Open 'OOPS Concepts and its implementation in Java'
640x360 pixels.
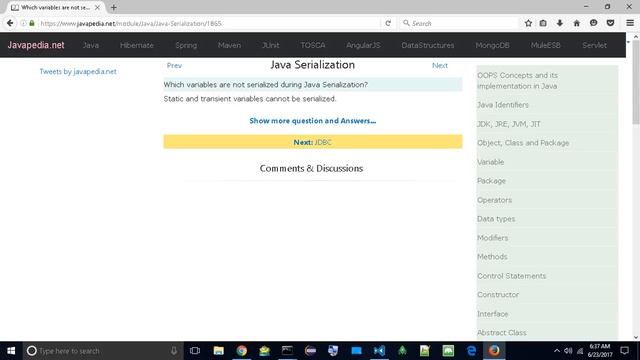(x=517, y=81)
